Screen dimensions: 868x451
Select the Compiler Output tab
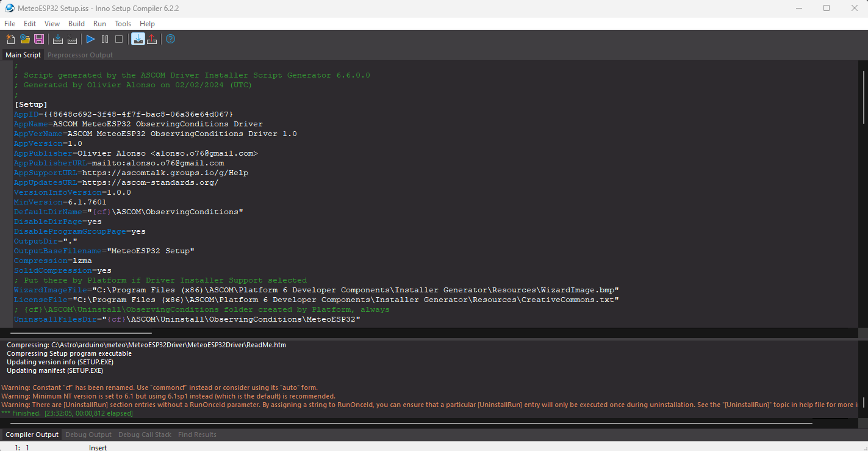32,435
